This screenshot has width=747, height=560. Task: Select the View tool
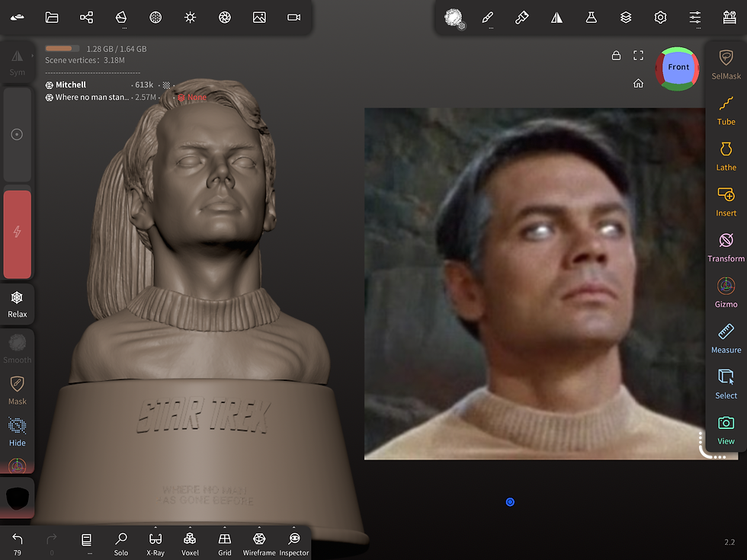coord(726,430)
